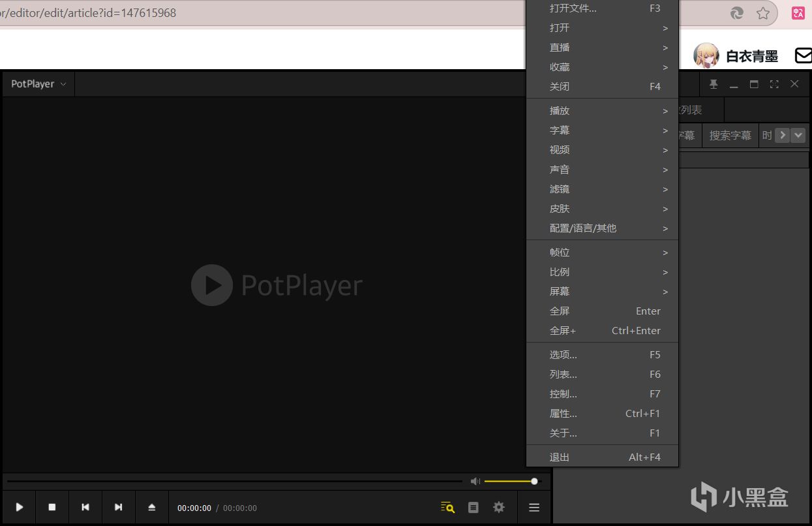Image resolution: width=812 pixels, height=526 pixels.
Task: Open 白衣青墨 user profile avatar
Action: (706, 56)
